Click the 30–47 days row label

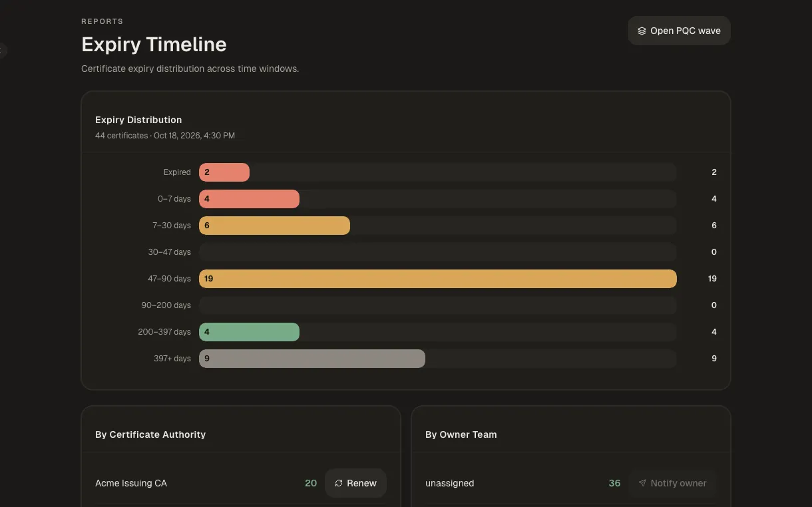170,252
